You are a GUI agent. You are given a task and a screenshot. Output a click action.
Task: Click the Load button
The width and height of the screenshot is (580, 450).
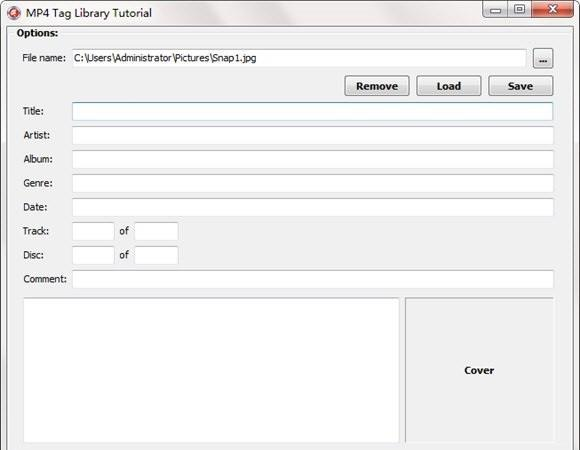point(449,86)
